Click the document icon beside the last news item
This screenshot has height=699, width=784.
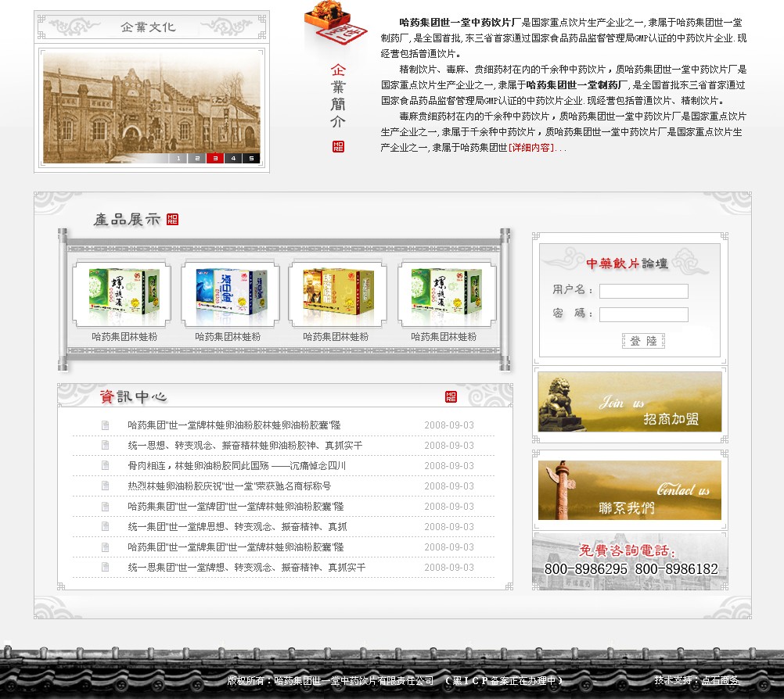[105, 568]
